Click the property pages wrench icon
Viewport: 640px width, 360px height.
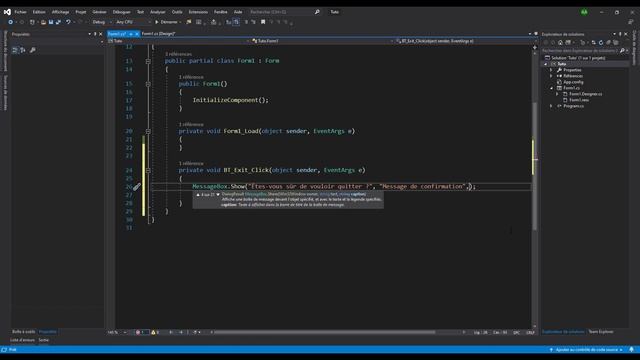tap(32, 50)
